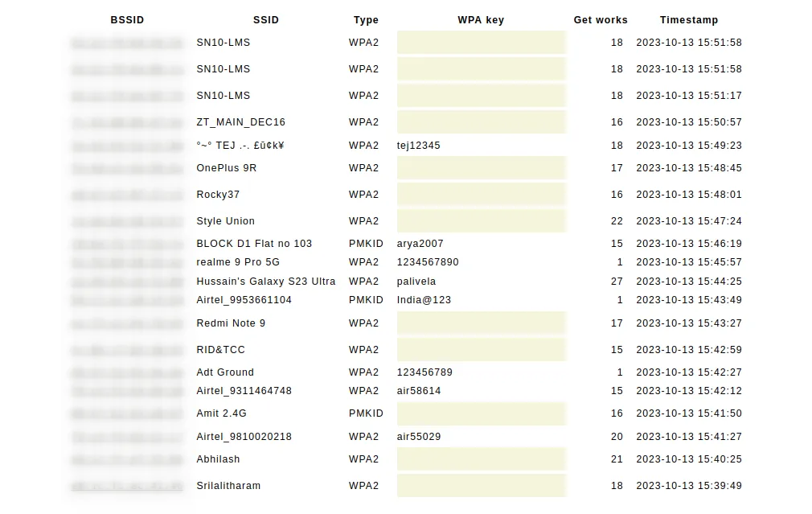
Task: Click the BSSID column header
Action: point(127,19)
